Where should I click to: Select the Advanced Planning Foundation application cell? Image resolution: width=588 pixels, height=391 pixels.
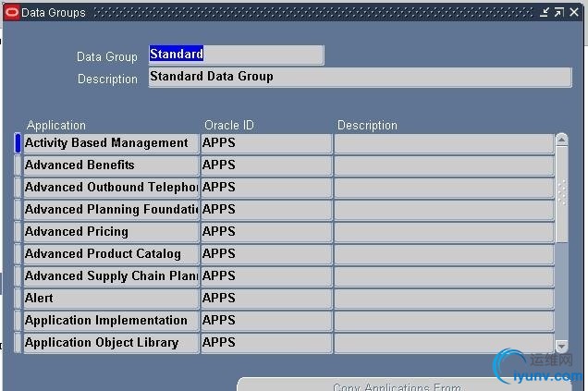pos(111,210)
